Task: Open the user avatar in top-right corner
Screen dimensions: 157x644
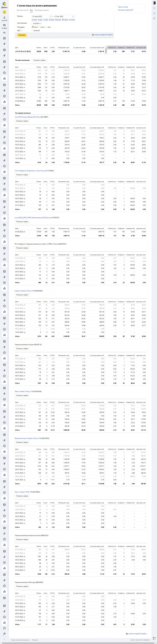Action: 154,3
